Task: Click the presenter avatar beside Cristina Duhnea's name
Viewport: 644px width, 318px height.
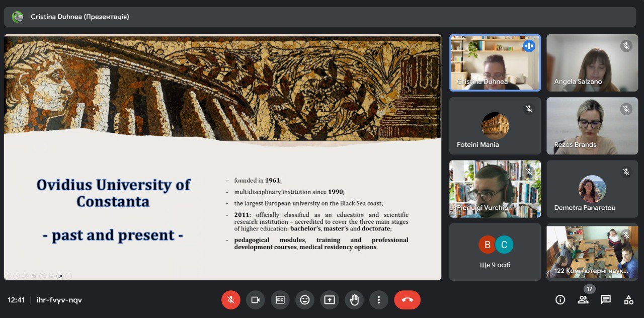Action: pyautogui.click(x=18, y=17)
